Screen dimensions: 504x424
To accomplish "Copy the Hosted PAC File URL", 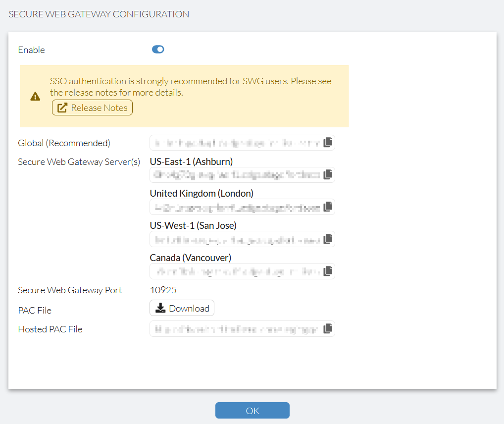I will (328, 328).
